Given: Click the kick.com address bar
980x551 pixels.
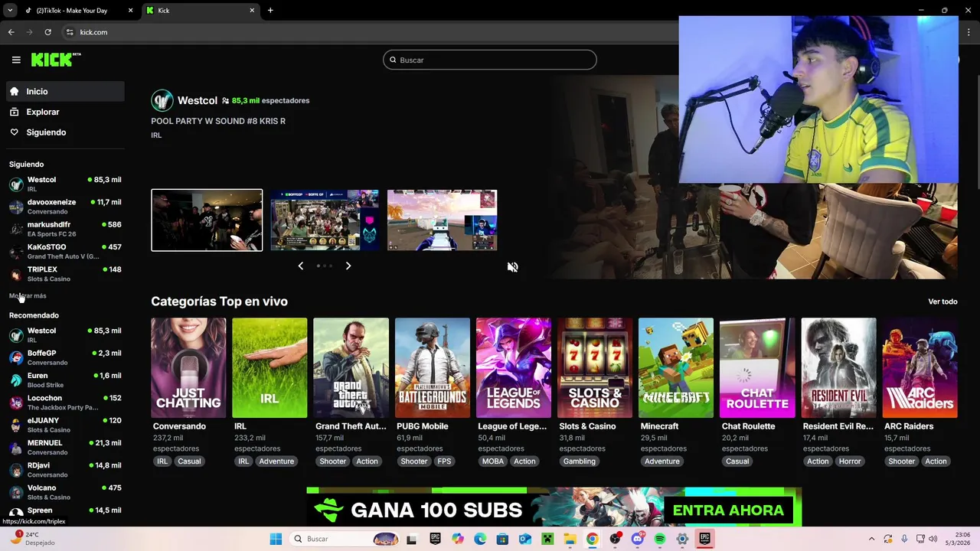Looking at the screenshot, I should [x=367, y=32].
